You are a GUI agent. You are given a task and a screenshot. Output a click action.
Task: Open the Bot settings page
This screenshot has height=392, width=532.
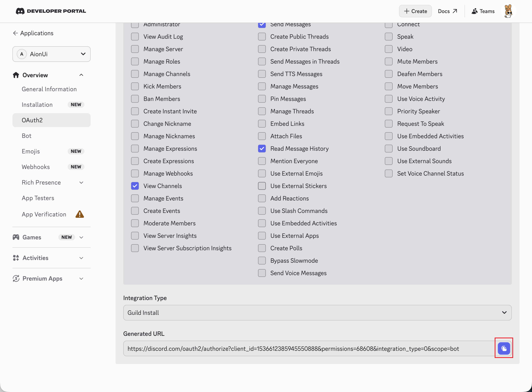click(x=27, y=136)
